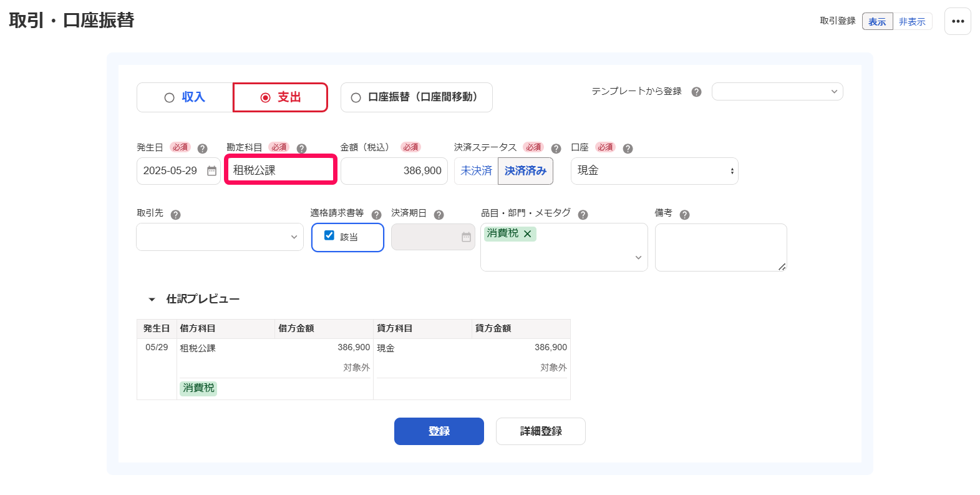Image resolution: width=980 pixels, height=495 pixels.
Task: Open calendar picker for 発生日
Action: click(x=211, y=171)
